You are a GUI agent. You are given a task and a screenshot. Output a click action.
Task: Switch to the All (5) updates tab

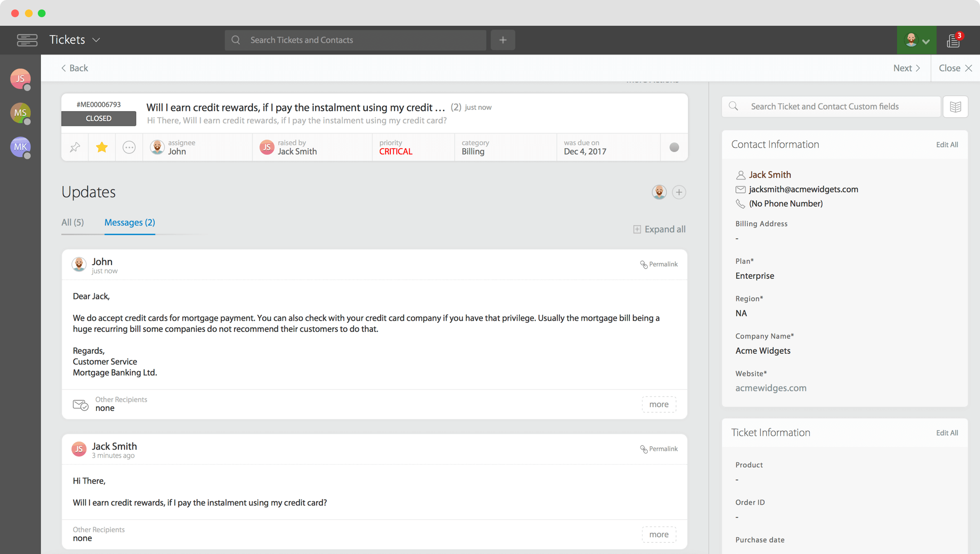[x=73, y=222]
